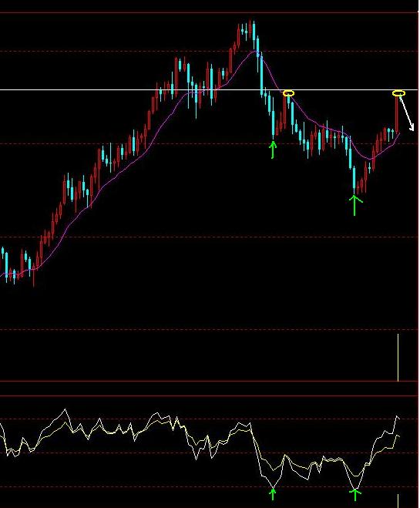Click the oscillator line in the bottom indicator pane

200,449
